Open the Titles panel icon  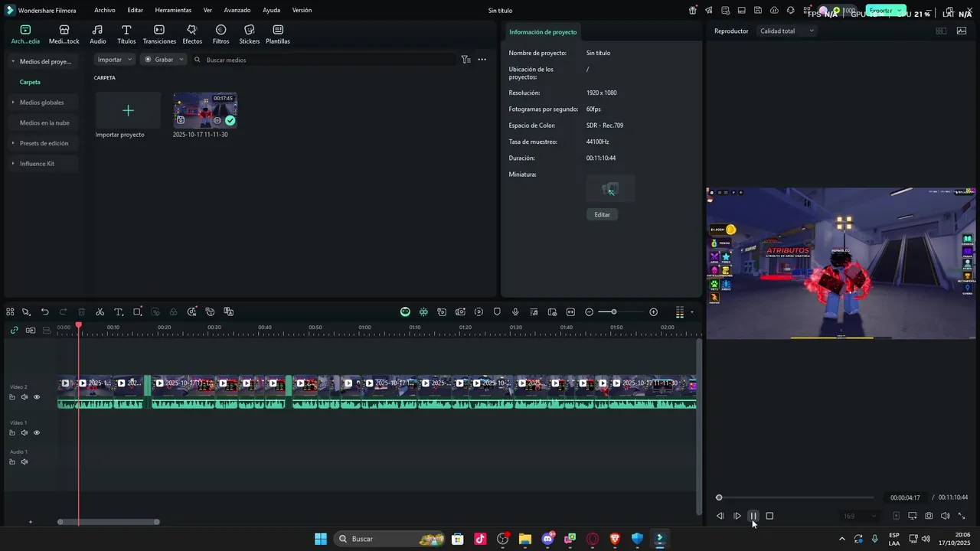126,30
